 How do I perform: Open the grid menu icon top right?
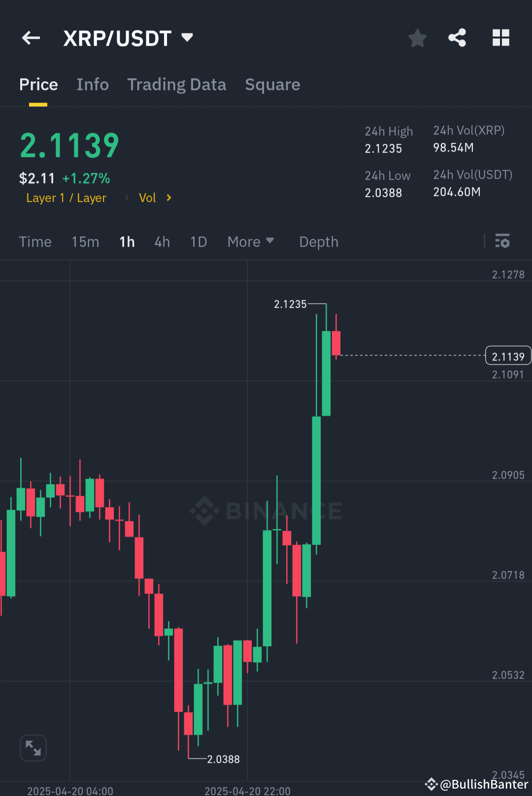pyautogui.click(x=500, y=37)
